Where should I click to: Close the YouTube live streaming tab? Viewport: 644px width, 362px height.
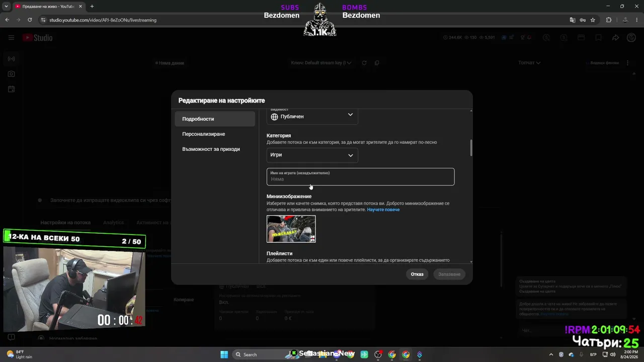[80, 6]
